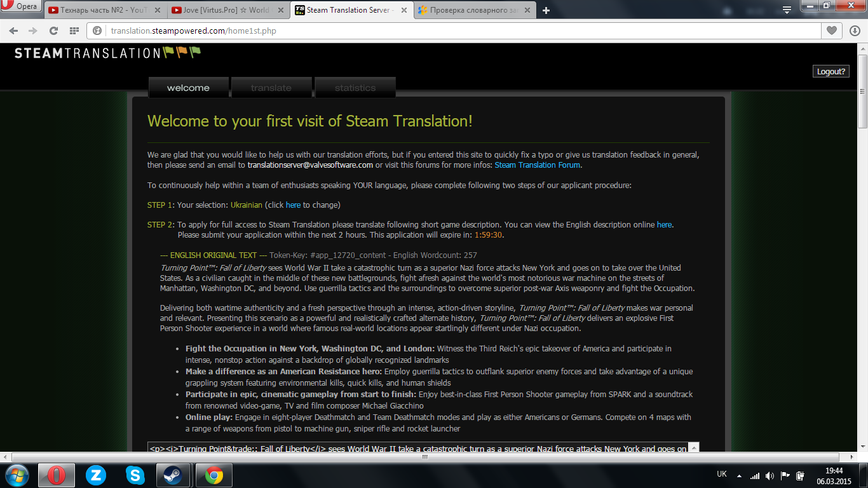Click horizontal scrollbar right arrow
Viewport: 868px width, 488px height.
click(x=851, y=457)
